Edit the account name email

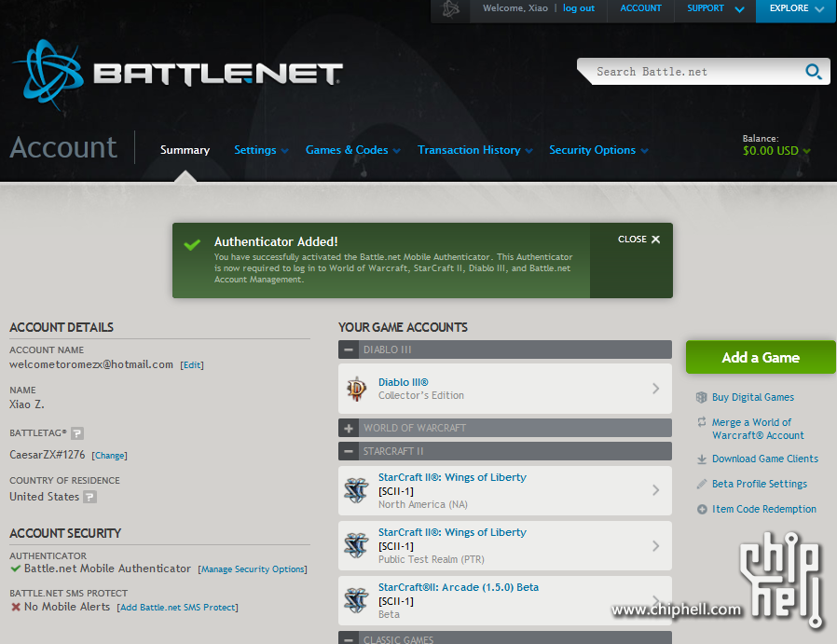coord(192,365)
